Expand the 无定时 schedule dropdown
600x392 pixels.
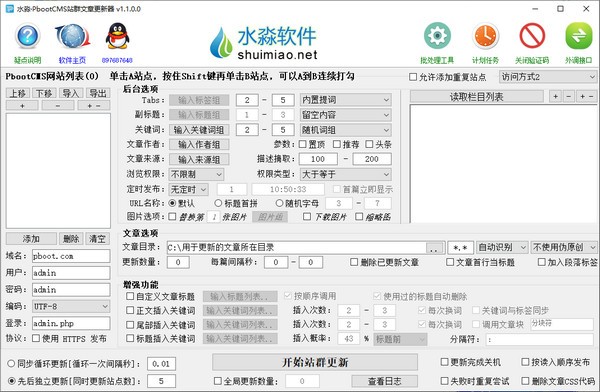coord(188,189)
